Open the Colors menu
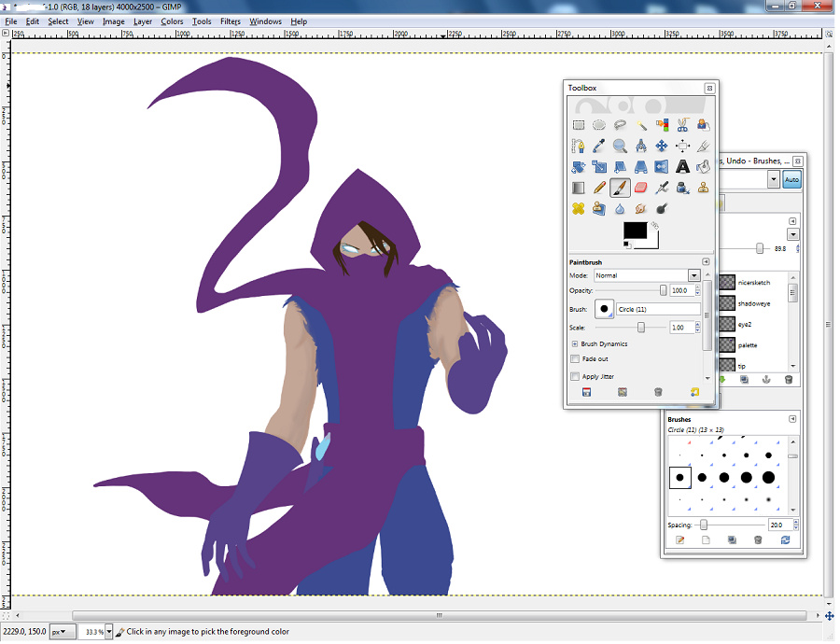This screenshot has height=644, width=840. [x=172, y=21]
